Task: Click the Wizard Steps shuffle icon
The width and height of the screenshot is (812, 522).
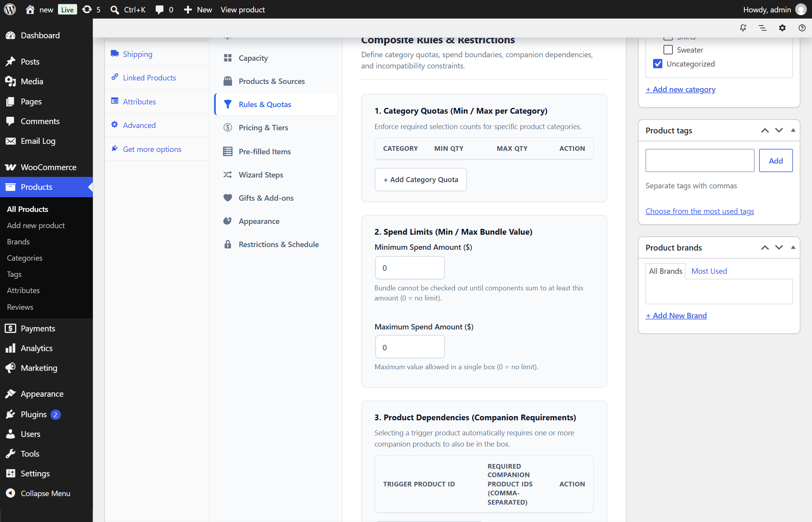Action: [228, 175]
